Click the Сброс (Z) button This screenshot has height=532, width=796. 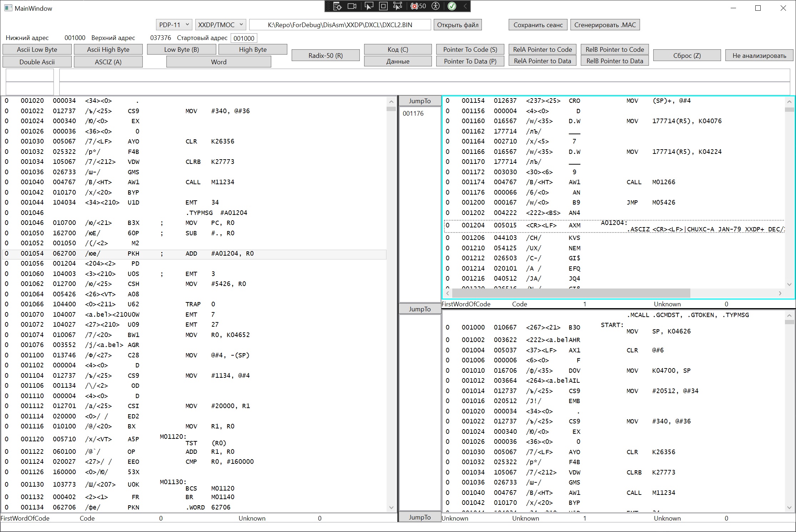[687, 55]
